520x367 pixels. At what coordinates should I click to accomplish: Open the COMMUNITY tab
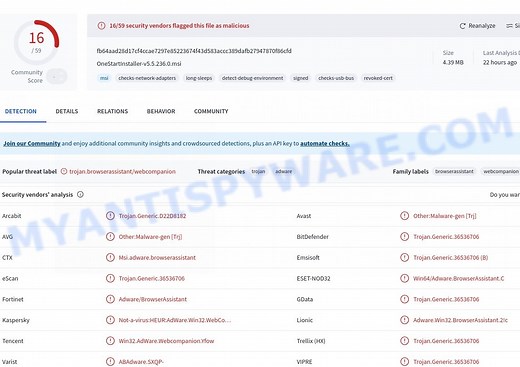tap(211, 111)
